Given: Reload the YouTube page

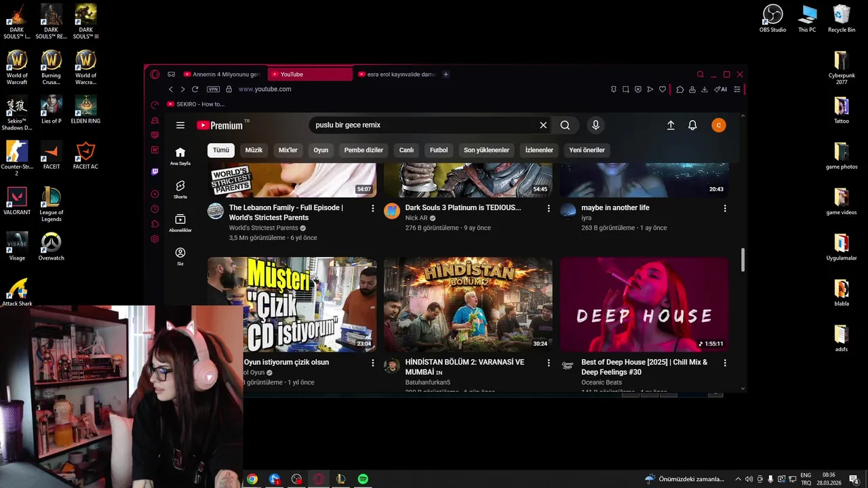Looking at the screenshot, I should 195,89.
